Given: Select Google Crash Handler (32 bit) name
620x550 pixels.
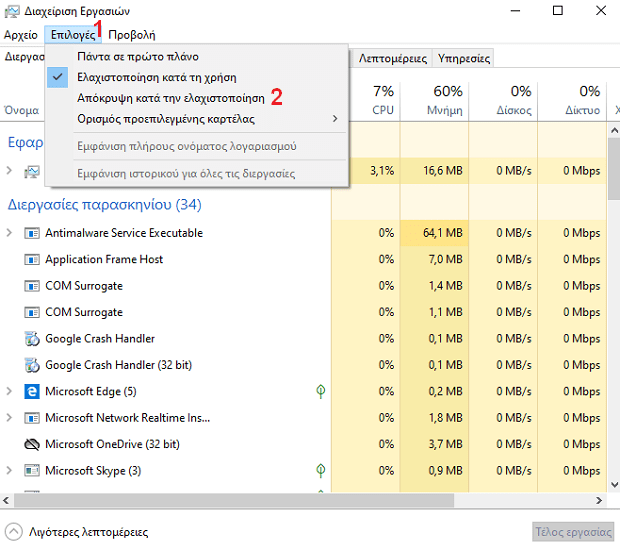Looking at the screenshot, I should 119,365.
